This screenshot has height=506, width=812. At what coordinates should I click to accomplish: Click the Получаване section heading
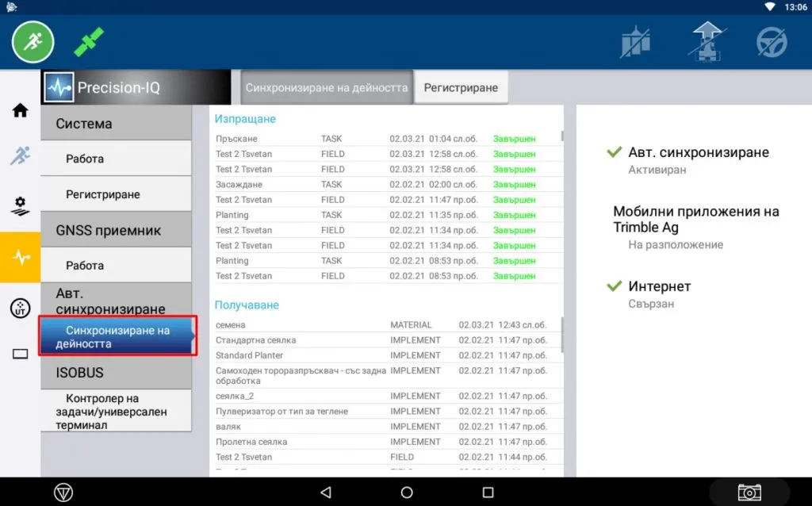(x=247, y=305)
